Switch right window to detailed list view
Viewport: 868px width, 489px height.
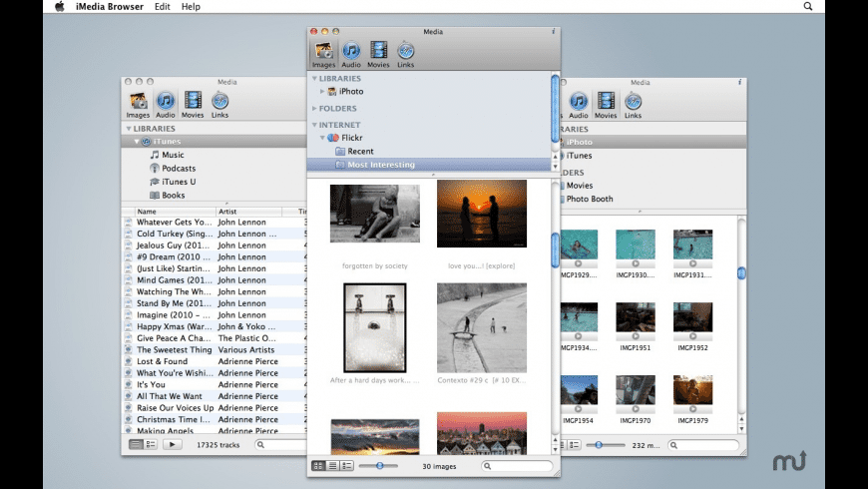574,445
